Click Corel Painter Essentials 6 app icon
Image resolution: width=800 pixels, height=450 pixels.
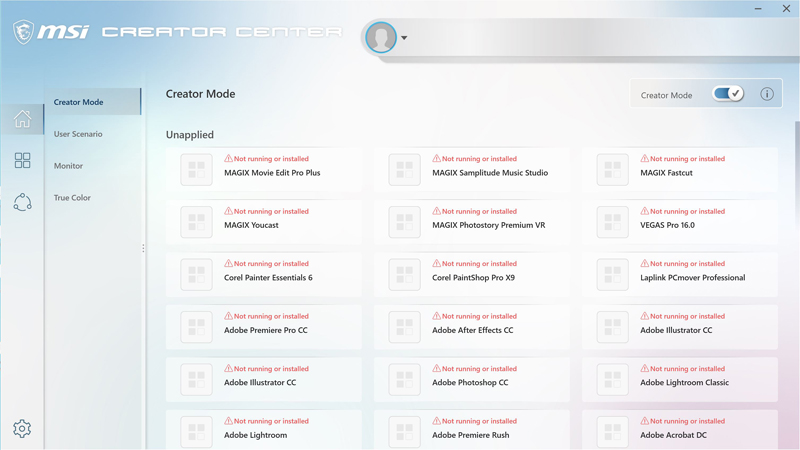click(x=196, y=274)
